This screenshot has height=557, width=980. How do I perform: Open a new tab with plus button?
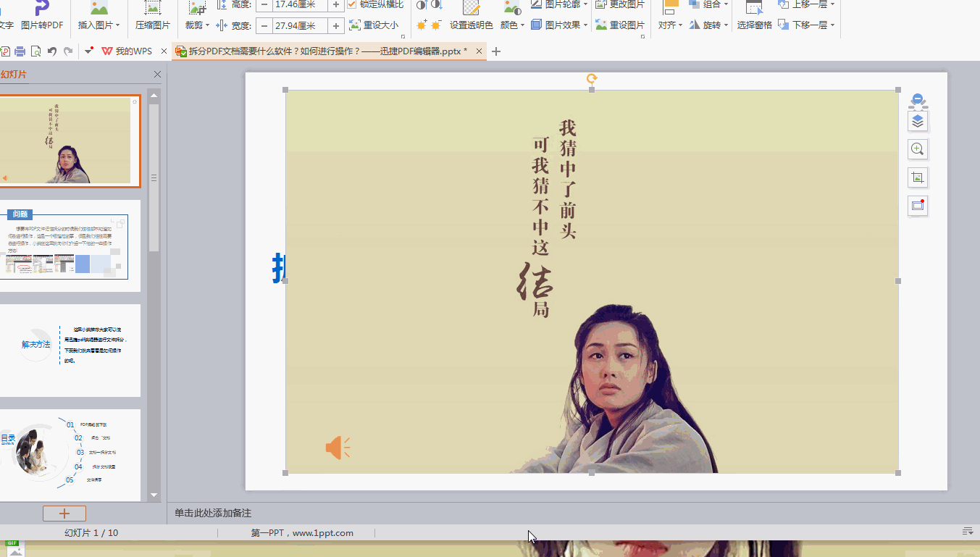tap(495, 51)
